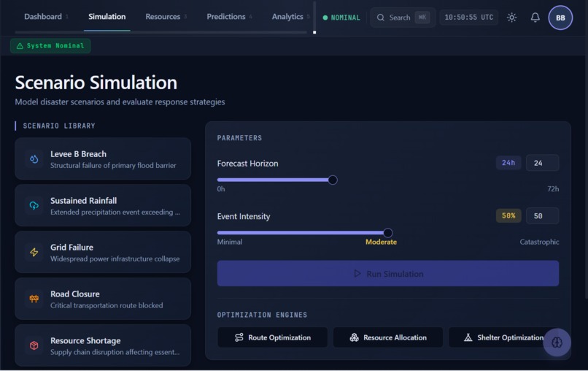Open the floating AI brain assistant button

pyautogui.click(x=557, y=342)
